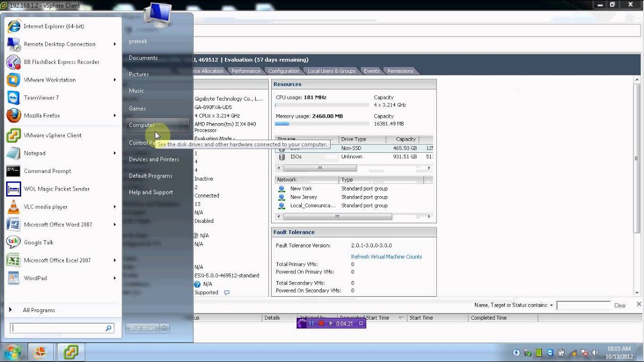
Task: Click Refresh Virtual Machine Counts link
Action: pyautogui.click(x=386, y=257)
